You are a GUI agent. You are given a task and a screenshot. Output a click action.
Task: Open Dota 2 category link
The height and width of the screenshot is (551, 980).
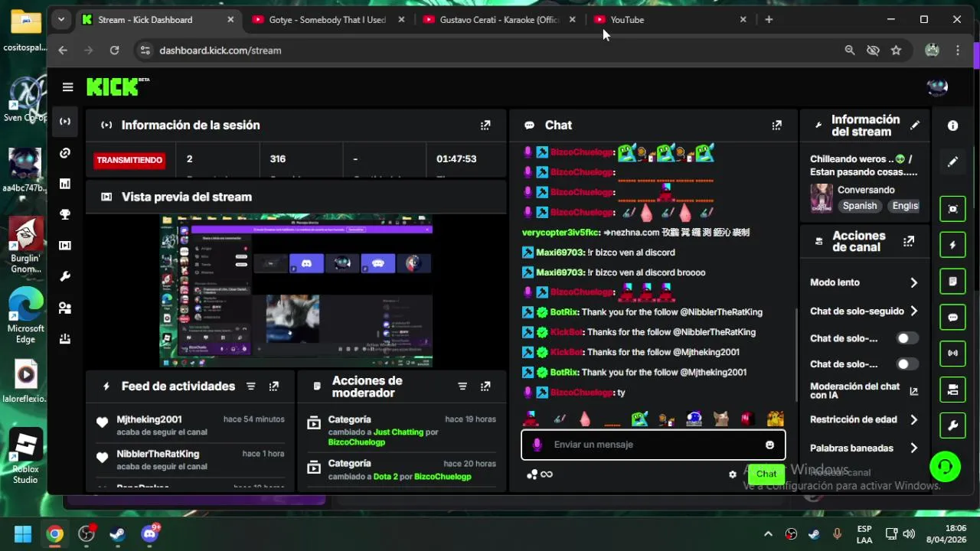click(384, 477)
